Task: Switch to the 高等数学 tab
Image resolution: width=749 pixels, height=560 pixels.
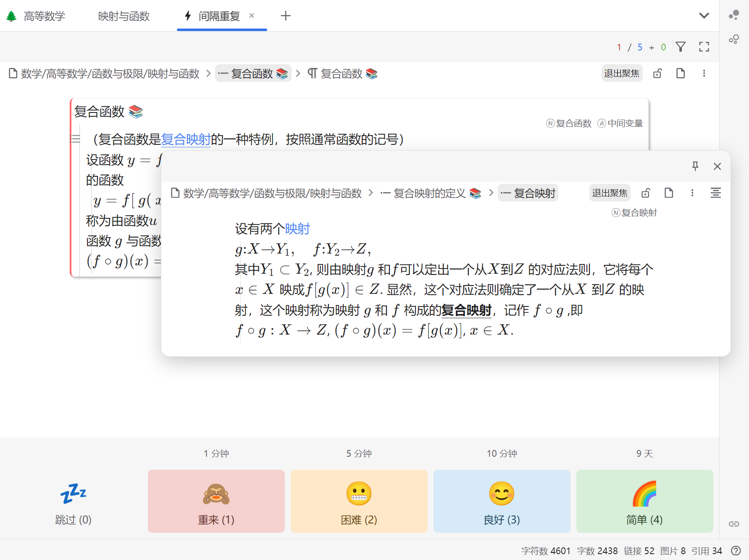Action: (45, 16)
